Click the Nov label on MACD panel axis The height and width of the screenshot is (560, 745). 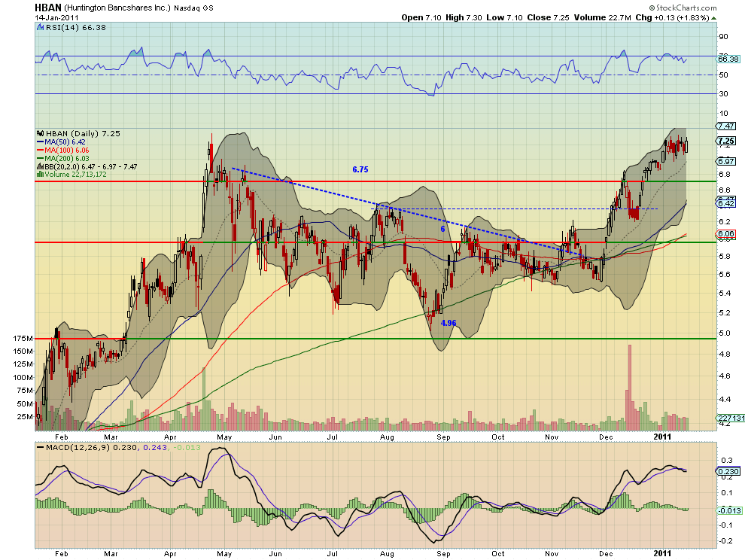(x=552, y=554)
